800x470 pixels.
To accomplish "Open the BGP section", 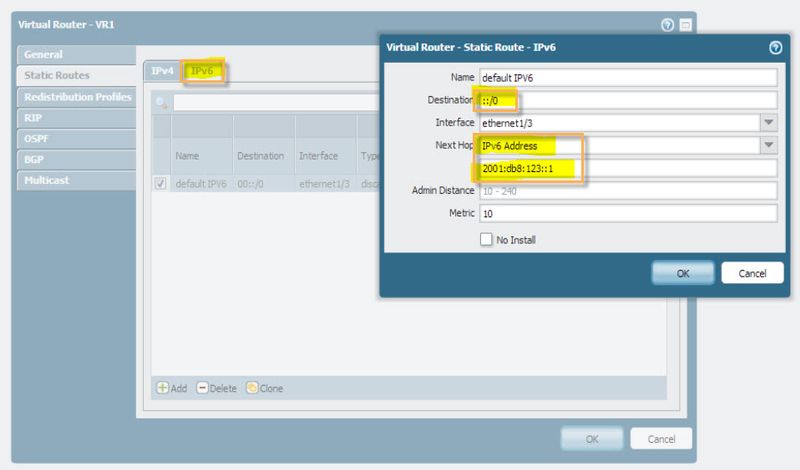I will [77, 160].
